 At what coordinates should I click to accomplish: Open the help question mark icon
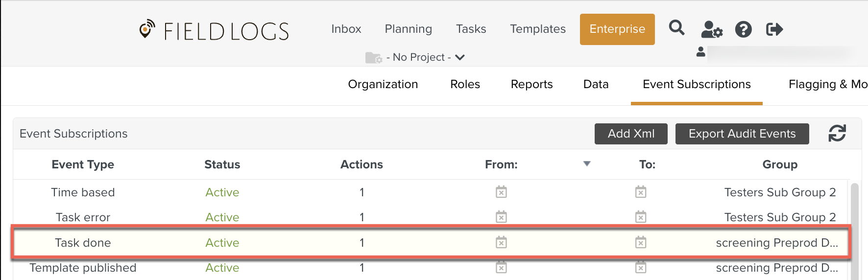[743, 29]
